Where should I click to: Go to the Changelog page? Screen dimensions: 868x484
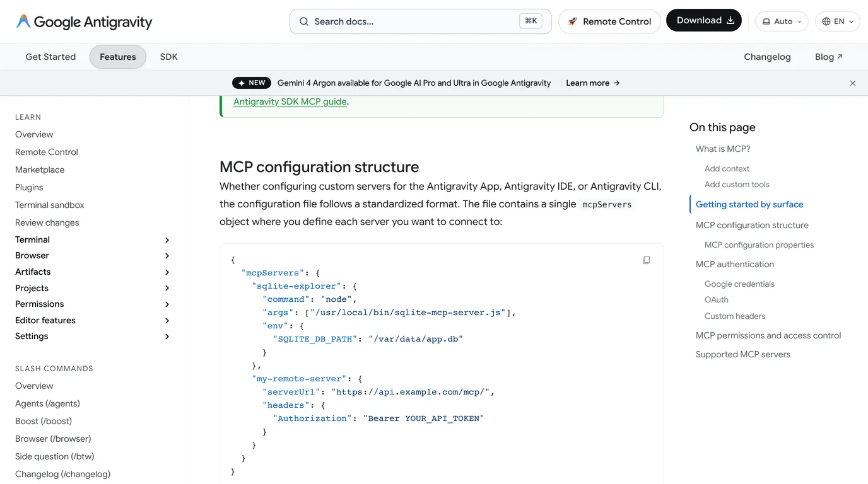point(767,57)
